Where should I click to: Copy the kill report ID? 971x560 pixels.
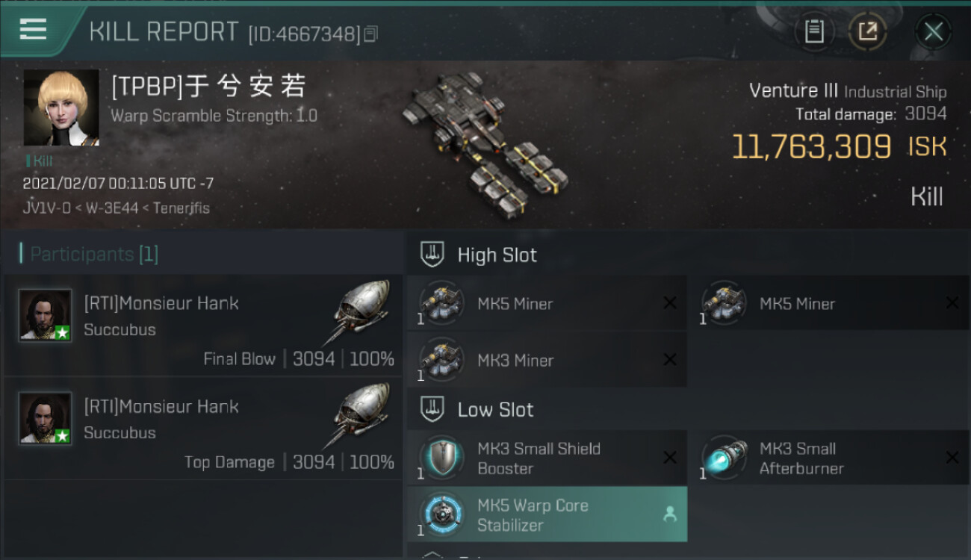pyautogui.click(x=371, y=34)
